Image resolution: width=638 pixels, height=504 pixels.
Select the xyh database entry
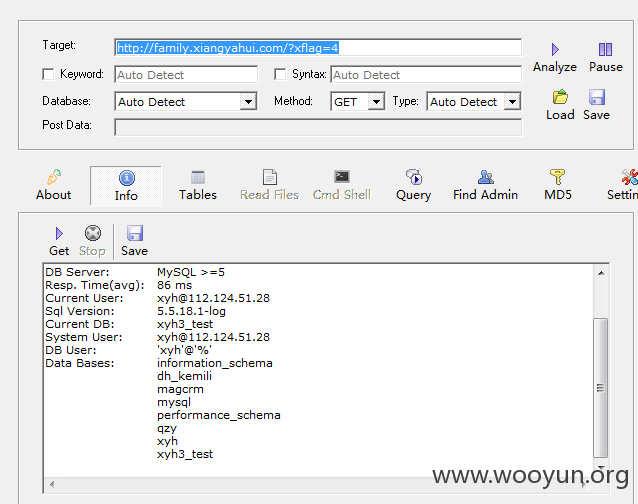tap(167, 441)
